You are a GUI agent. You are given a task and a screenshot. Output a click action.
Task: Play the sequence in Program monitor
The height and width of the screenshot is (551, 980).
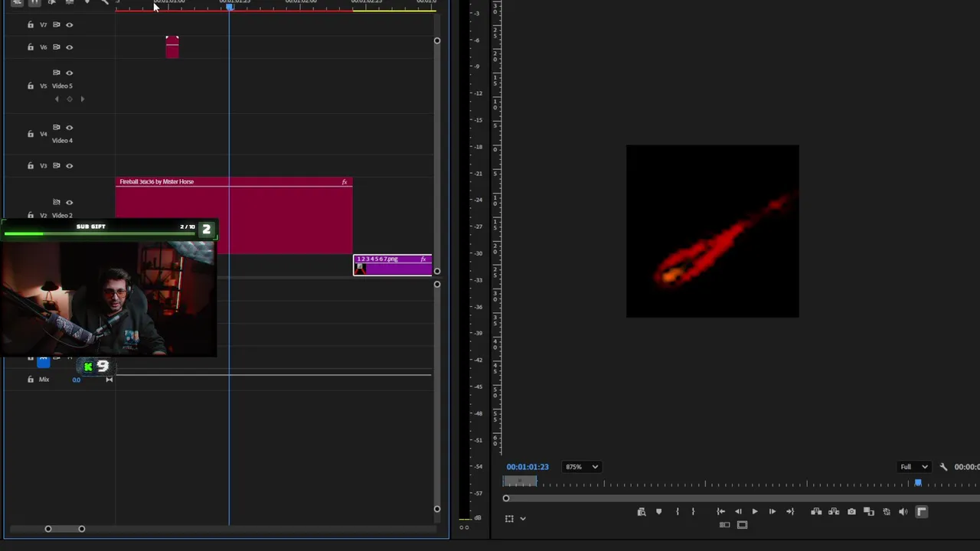[755, 512]
